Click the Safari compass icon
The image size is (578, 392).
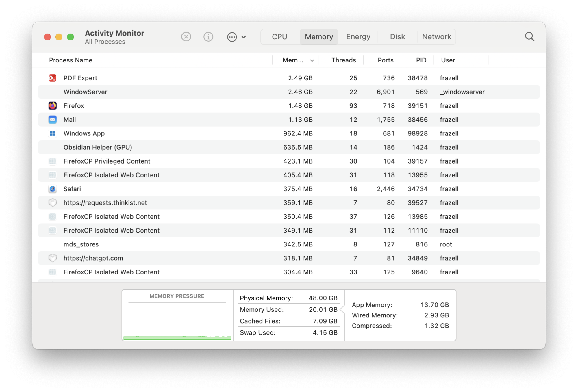52,189
